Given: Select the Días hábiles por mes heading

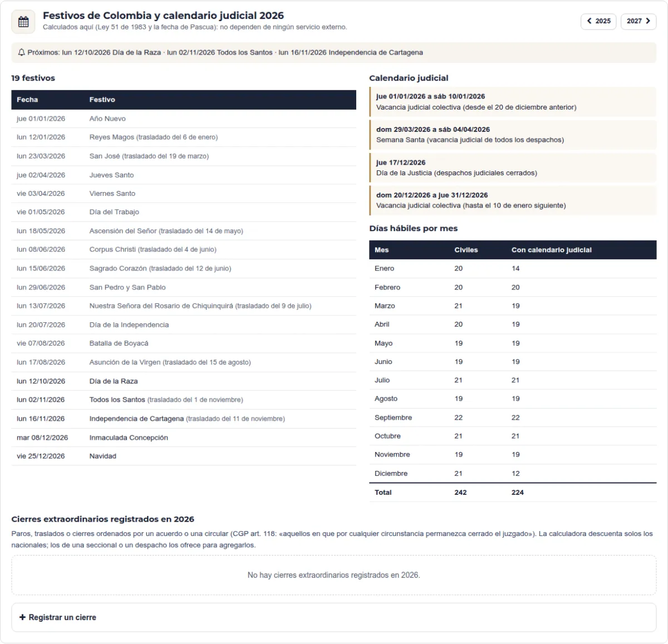Looking at the screenshot, I should [414, 228].
